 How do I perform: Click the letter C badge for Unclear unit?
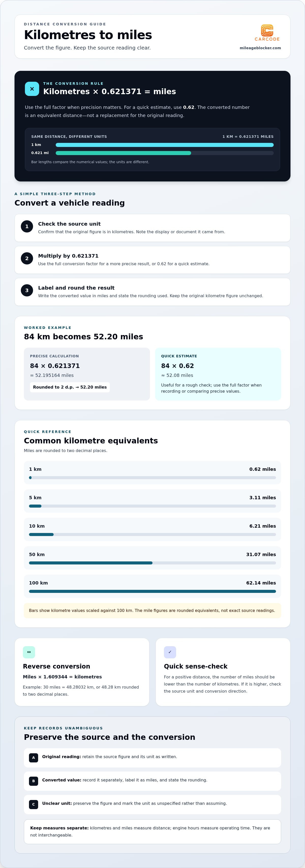tap(33, 804)
